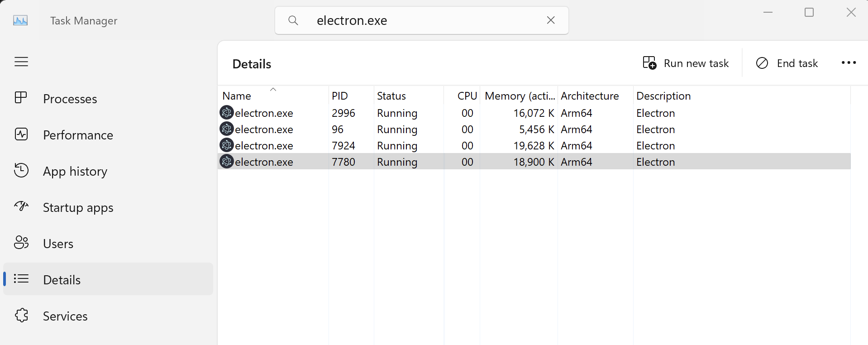This screenshot has height=345, width=868.
Task: Open the Users page icon
Action: [x=21, y=243]
